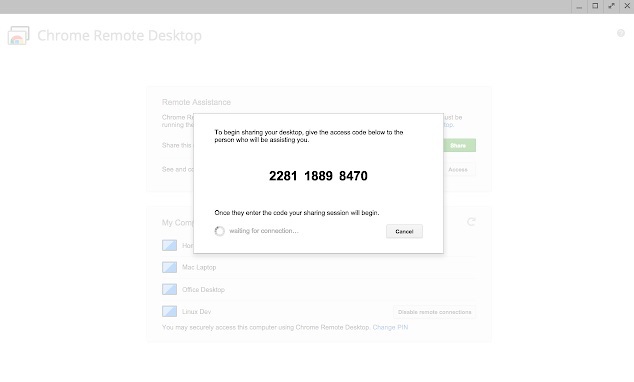Screen dimensions: 634x382
Task: Open the help question mark icon
Action: coord(621,33)
